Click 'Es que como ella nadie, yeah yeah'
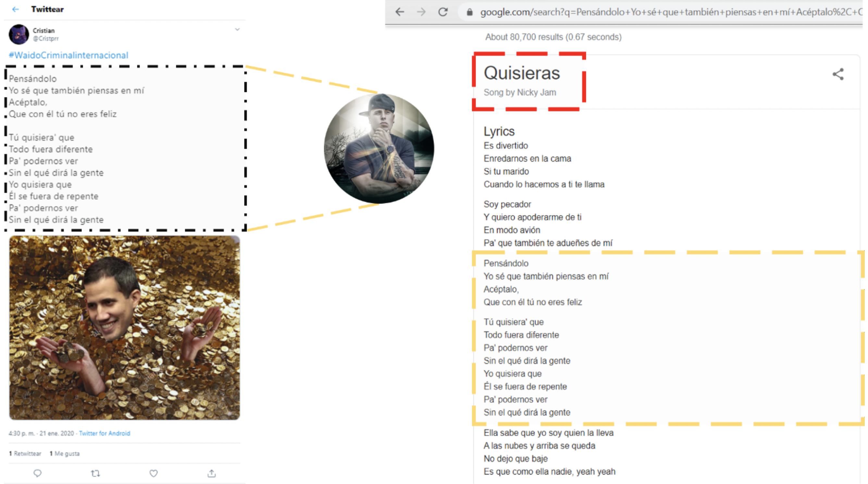 click(x=550, y=472)
